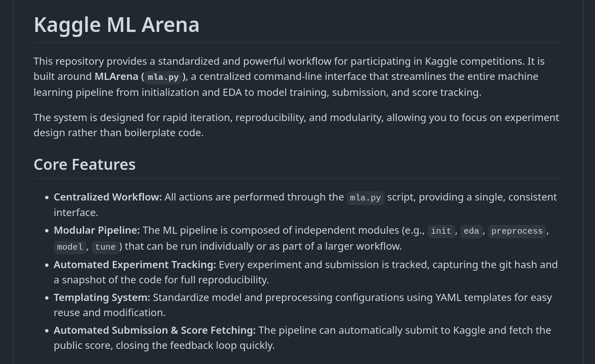Click the "eda" inline code tag

(471, 231)
